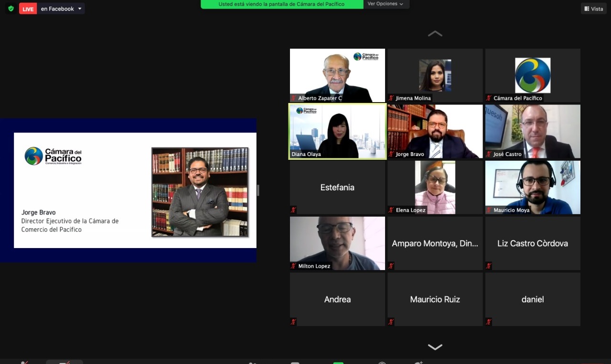Click 'Director Ejecutivo de la Cámara de' slide text
Viewport: 611px width, 364px height.
pyautogui.click(x=70, y=221)
